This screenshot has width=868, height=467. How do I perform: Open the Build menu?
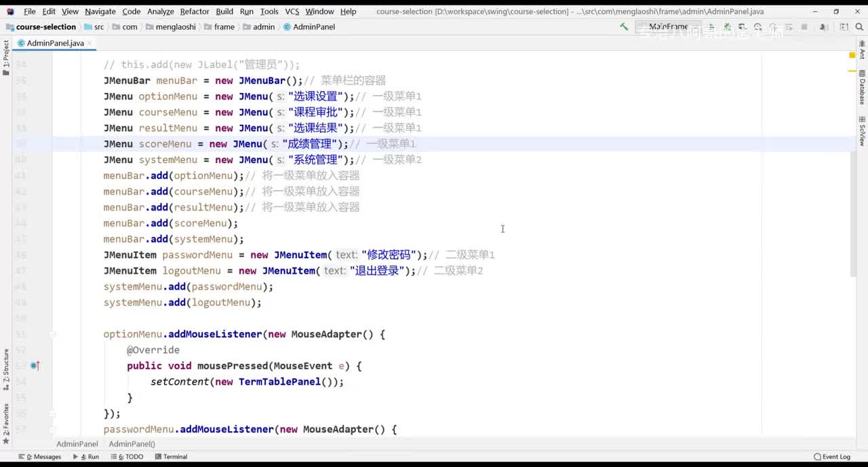point(224,12)
